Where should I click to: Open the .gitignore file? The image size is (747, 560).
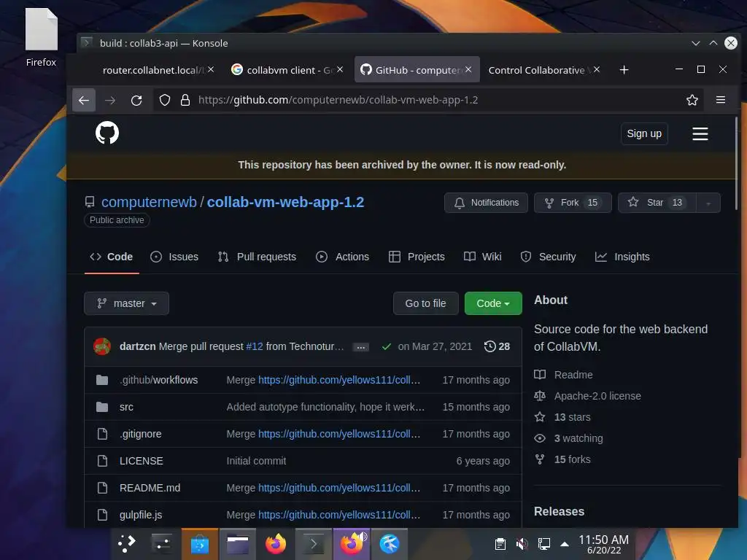click(x=141, y=434)
